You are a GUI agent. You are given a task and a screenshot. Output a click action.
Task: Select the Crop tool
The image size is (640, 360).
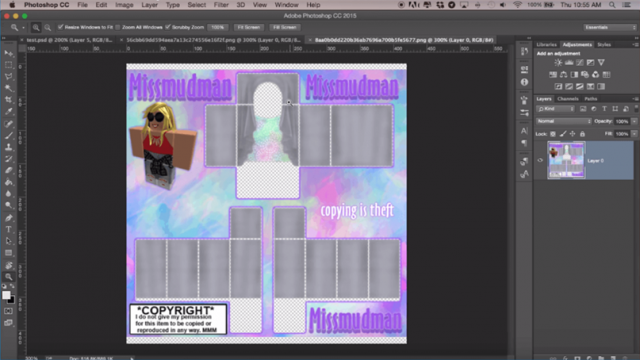pos(9,100)
